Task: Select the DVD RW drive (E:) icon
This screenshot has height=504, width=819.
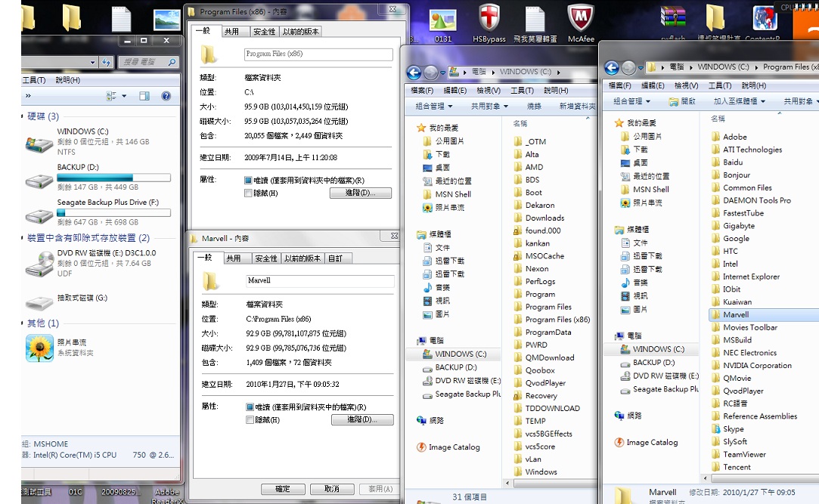Action: point(39,263)
